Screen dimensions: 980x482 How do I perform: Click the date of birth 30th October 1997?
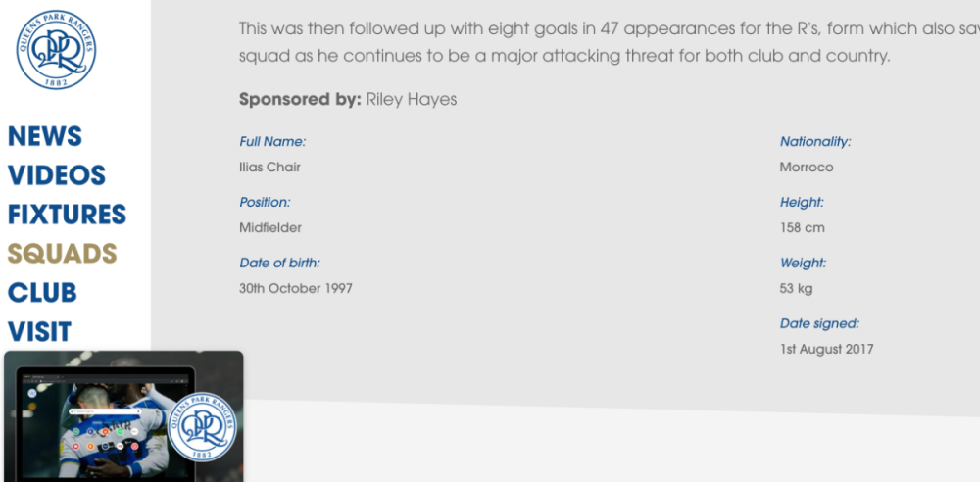tap(296, 288)
